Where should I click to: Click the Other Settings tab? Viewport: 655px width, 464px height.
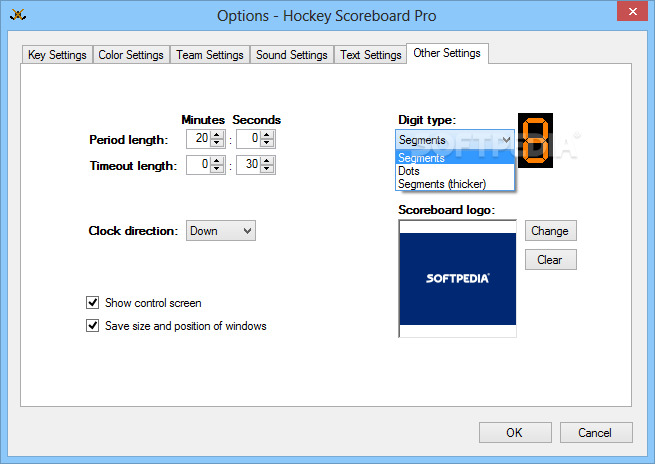447,53
